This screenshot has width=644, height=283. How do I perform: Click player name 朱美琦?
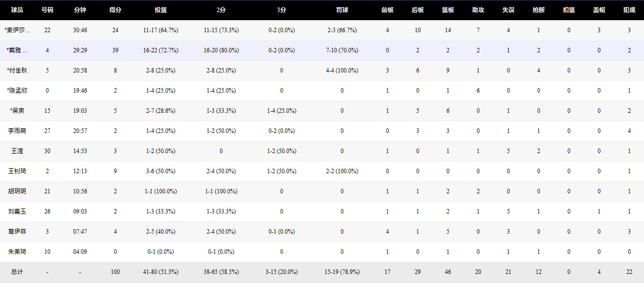17,252
